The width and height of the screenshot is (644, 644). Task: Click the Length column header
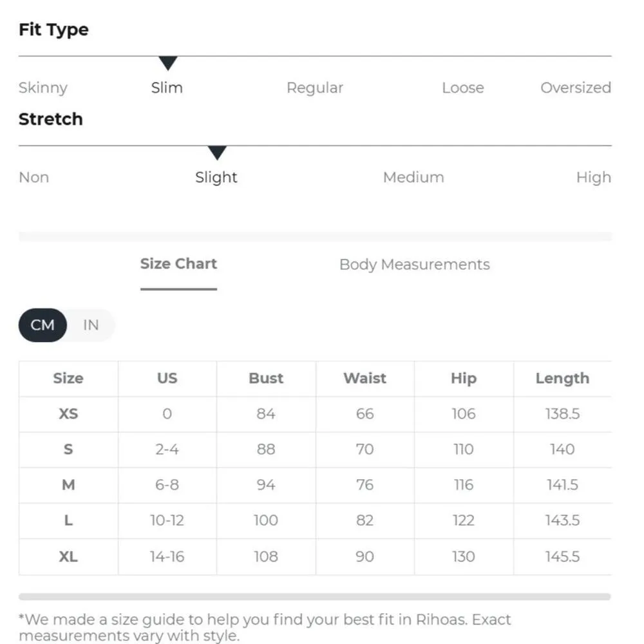(x=562, y=379)
